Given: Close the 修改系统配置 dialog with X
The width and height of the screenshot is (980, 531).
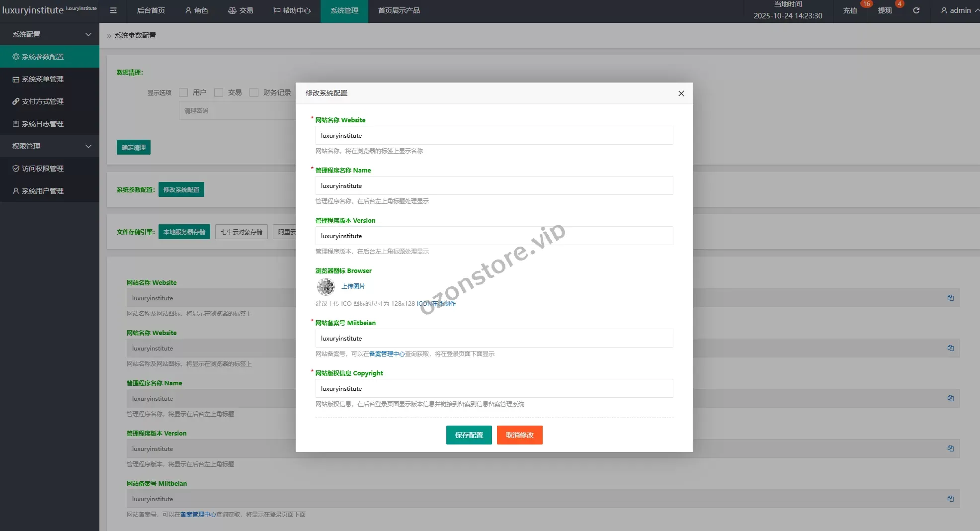Looking at the screenshot, I should pyautogui.click(x=681, y=93).
